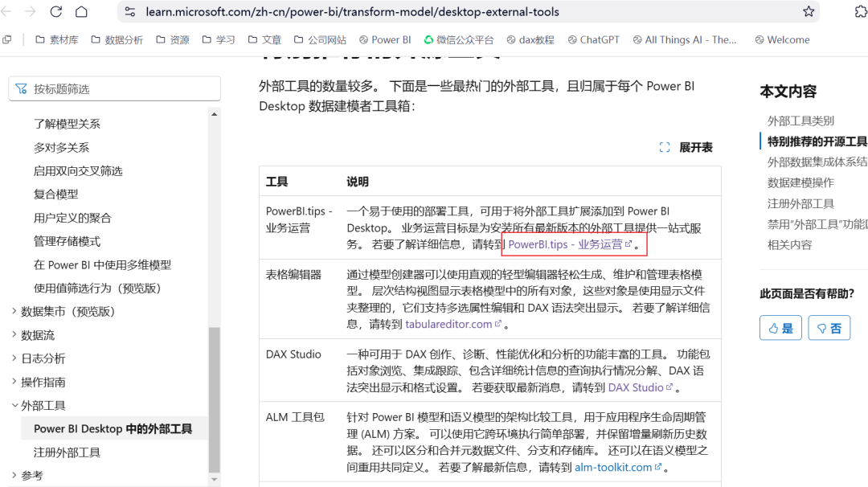The height and width of the screenshot is (487, 868).
Task: Jump to 数据建模操作 in 本文内容
Action: (x=800, y=182)
